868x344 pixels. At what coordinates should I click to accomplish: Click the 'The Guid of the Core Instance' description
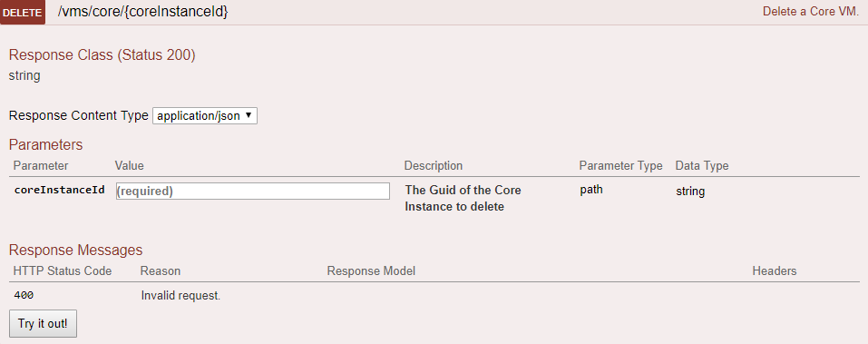[463, 198]
